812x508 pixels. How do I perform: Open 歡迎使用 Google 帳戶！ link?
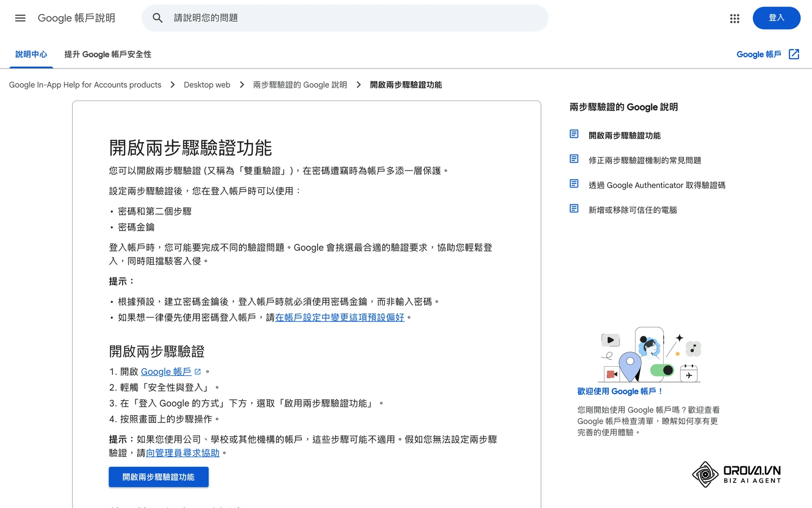[620, 391]
